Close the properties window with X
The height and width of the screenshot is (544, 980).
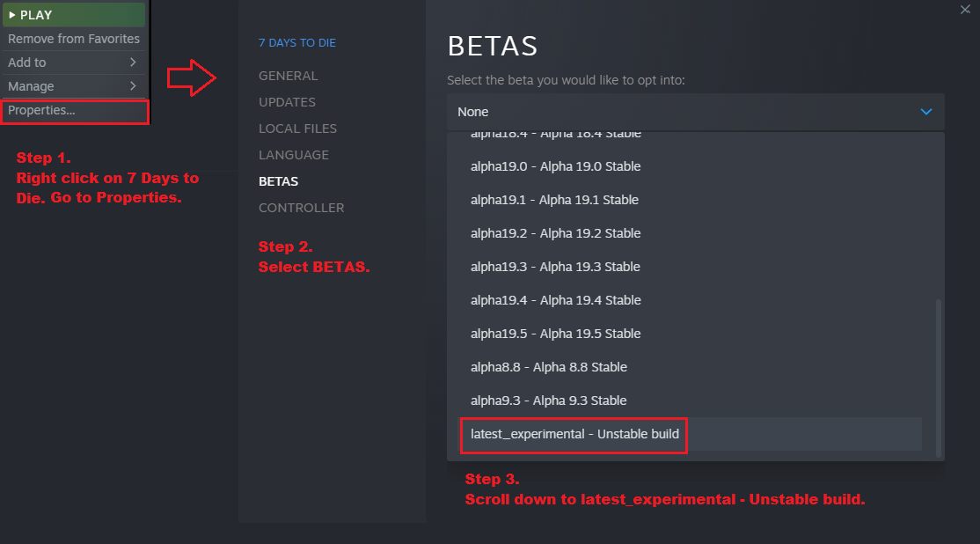(x=965, y=8)
